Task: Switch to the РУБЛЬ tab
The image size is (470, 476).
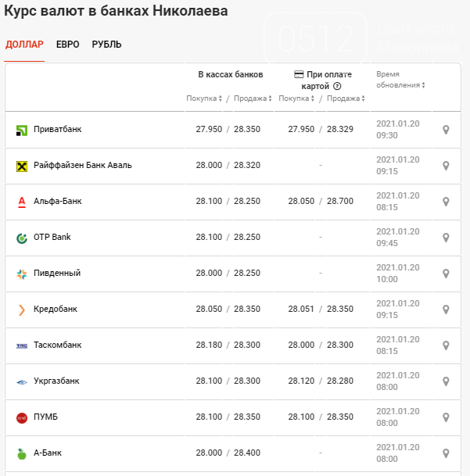Action: point(106,45)
